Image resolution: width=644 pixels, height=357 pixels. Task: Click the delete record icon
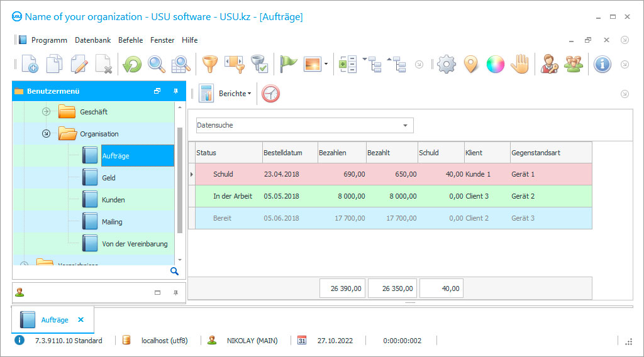104,64
